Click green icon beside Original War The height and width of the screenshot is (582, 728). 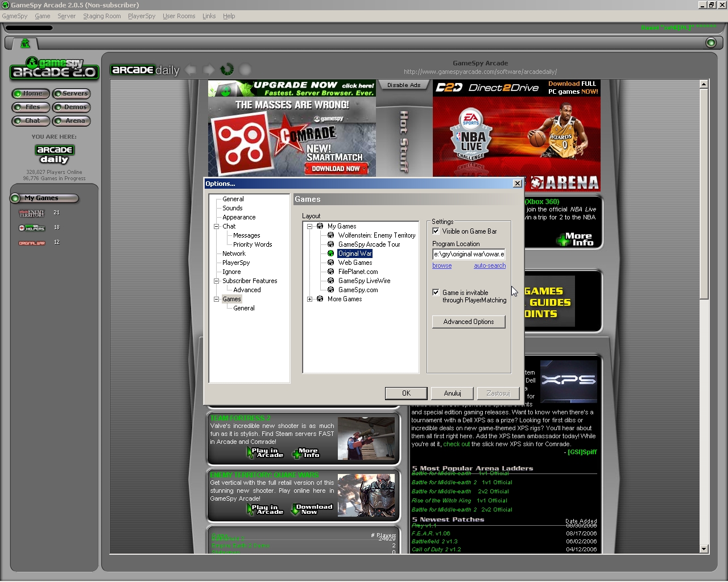click(330, 253)
